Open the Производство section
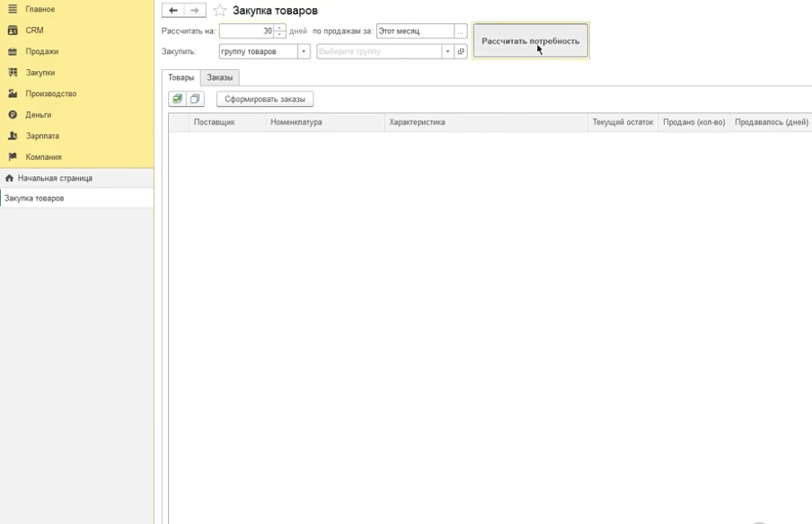The height and width of the screenshot is (524, 812). click(x=50, y=93)
